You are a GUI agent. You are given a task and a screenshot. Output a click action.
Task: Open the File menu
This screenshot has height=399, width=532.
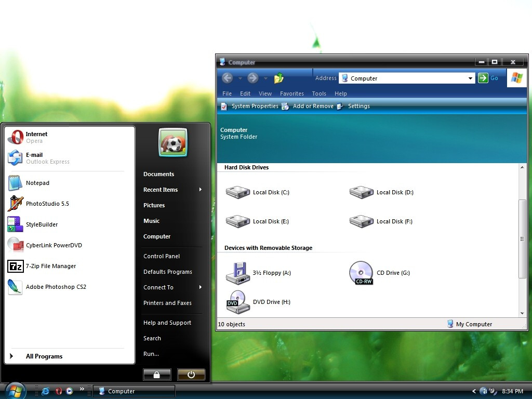point(227,94)
